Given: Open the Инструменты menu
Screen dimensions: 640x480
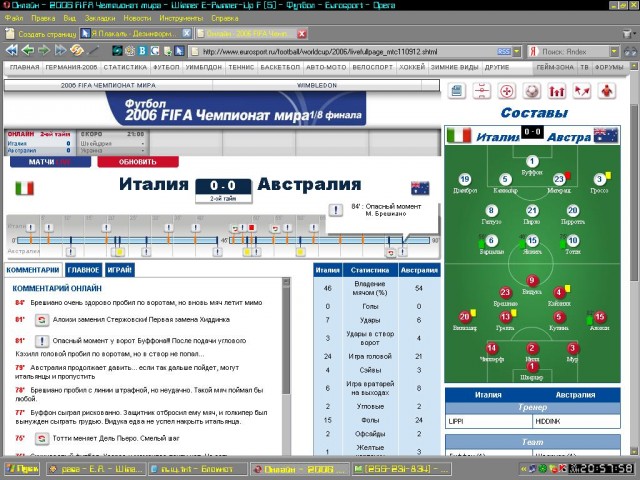Looking at the screenshot, I should (181, 18).
